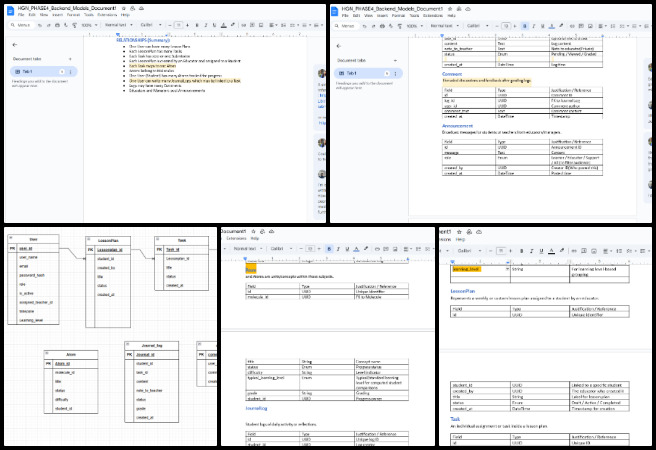This screenshot has height=450, width=656.
Task: Redo in the RELATIONSHIPS summary window
Action: tap(48, 25)
